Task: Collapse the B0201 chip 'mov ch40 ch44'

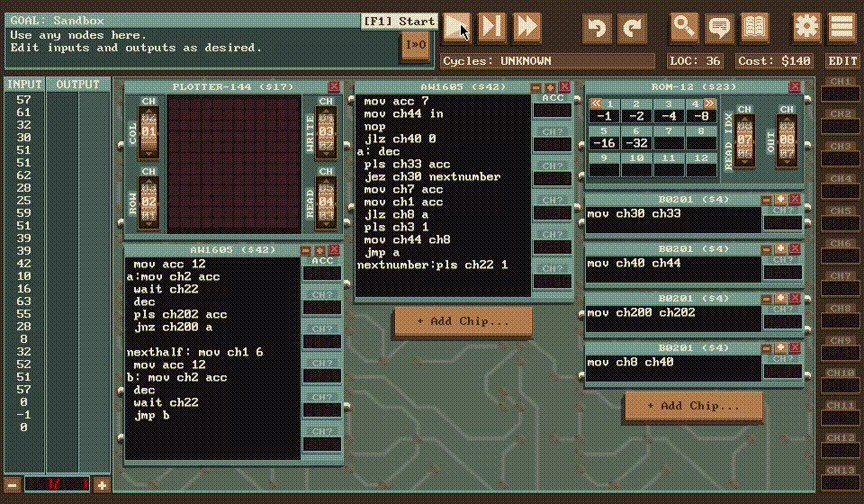Action: click(x=766, y=249)
